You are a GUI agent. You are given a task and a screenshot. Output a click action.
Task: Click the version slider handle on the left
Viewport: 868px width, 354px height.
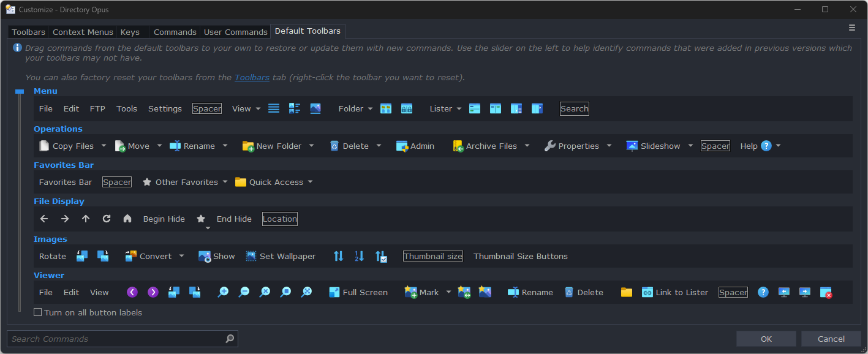(20, 92)
